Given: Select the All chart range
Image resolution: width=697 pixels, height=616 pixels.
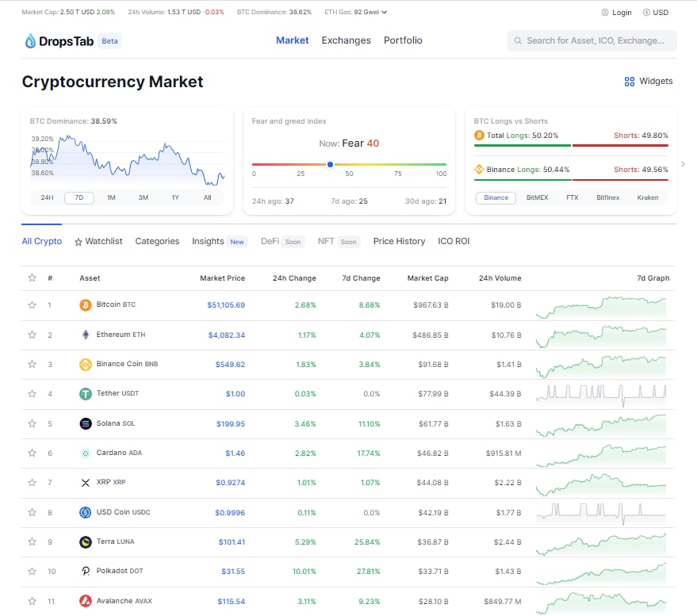Looking at the screenshot, I should pyautogui.click(x=208, y=197).
